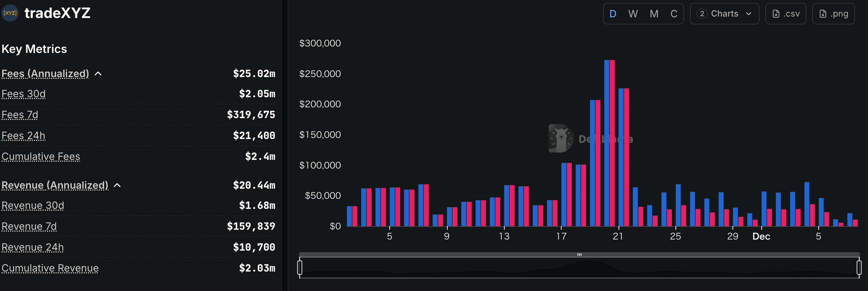The height and width of the screenshot is (291, 868).
Task: Switch to the W weekly interval
Action: point(633,14)
